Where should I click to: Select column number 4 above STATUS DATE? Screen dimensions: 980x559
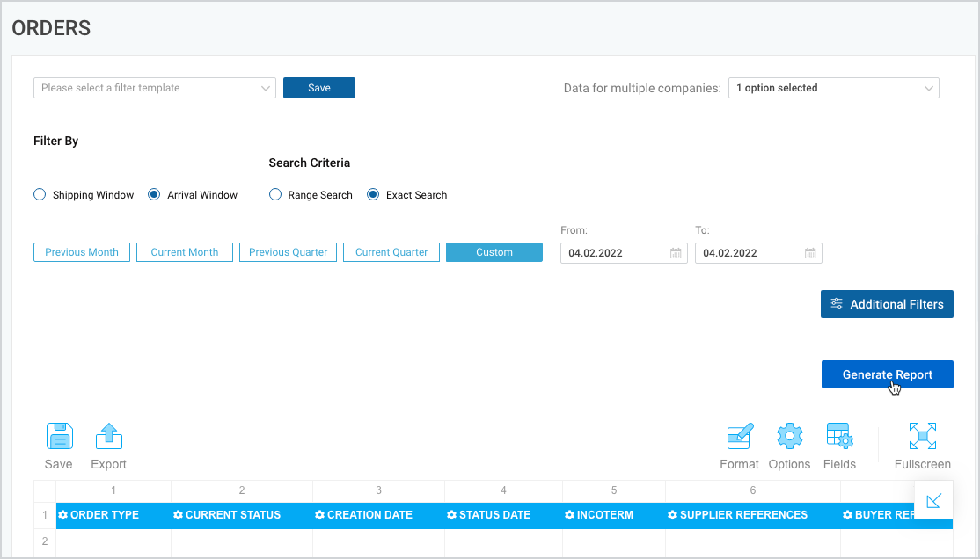point(503,491)
